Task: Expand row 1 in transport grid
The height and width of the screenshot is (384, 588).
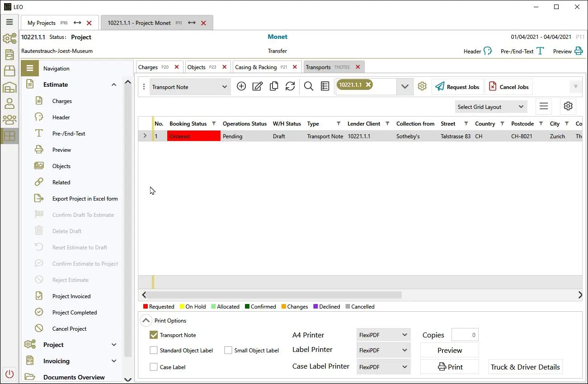Action: tap(145, 136)
